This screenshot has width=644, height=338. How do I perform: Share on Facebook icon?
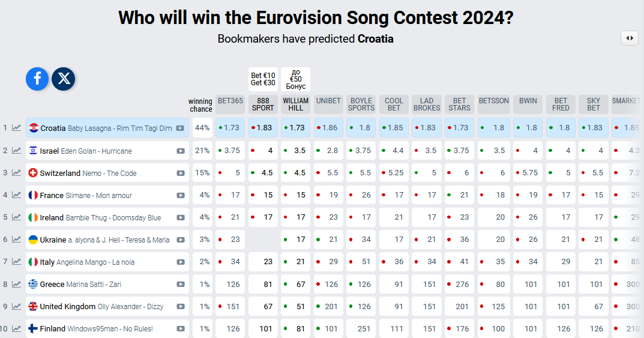tap(37, 79)
